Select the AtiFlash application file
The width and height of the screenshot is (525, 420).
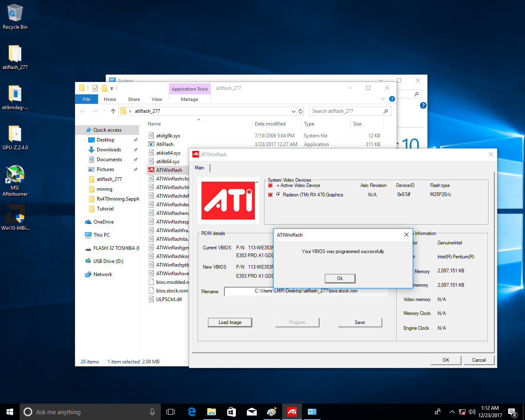point(165,144)
